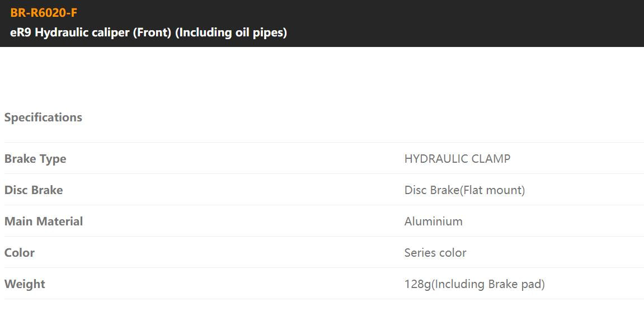Click the word (Front) in the title

(152, 32)
